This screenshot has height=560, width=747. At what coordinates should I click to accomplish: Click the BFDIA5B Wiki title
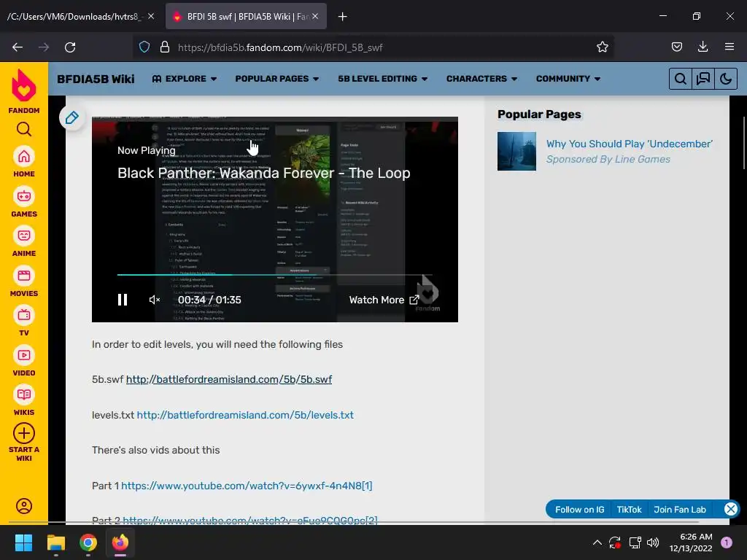[96, 79]
